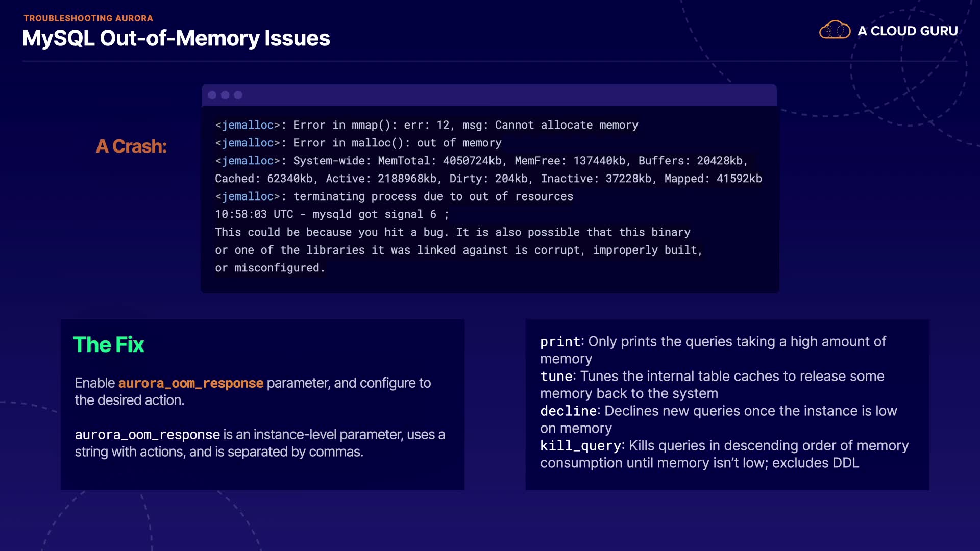Click 'The Fix' green heading
The image size is (980, 551).
click(x=108, y=345)
